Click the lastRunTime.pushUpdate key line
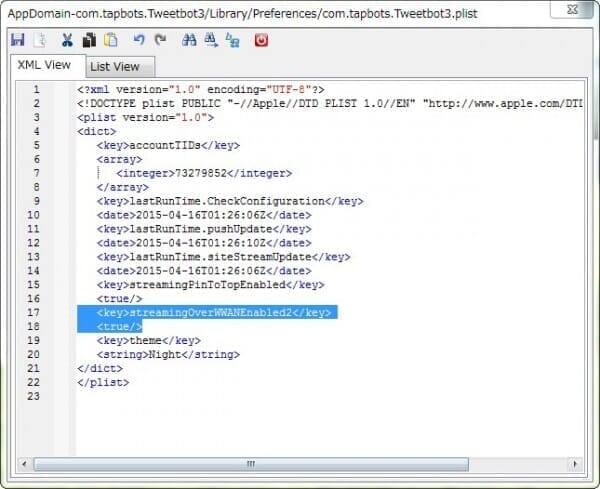Viewport: 600px width, 489px height. pyautogui.click(x=204, y=229)
